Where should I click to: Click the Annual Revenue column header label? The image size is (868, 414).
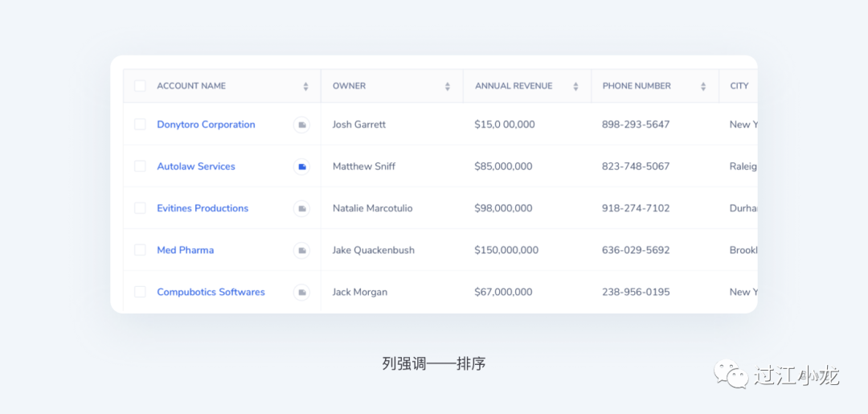pos(514,86)
